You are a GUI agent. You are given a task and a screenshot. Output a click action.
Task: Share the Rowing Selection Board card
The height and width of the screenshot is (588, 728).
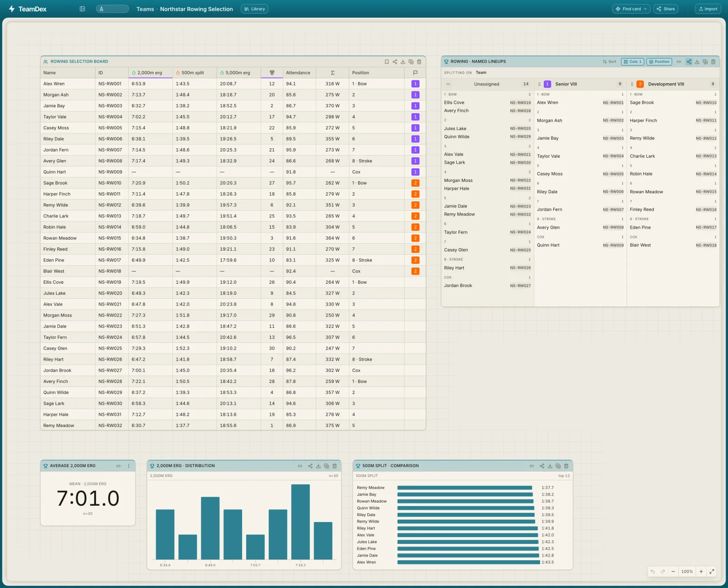395,62
